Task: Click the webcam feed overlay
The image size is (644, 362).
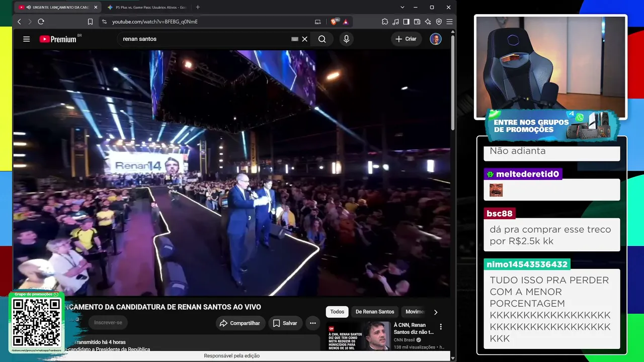Action: [x=551, y=67]
